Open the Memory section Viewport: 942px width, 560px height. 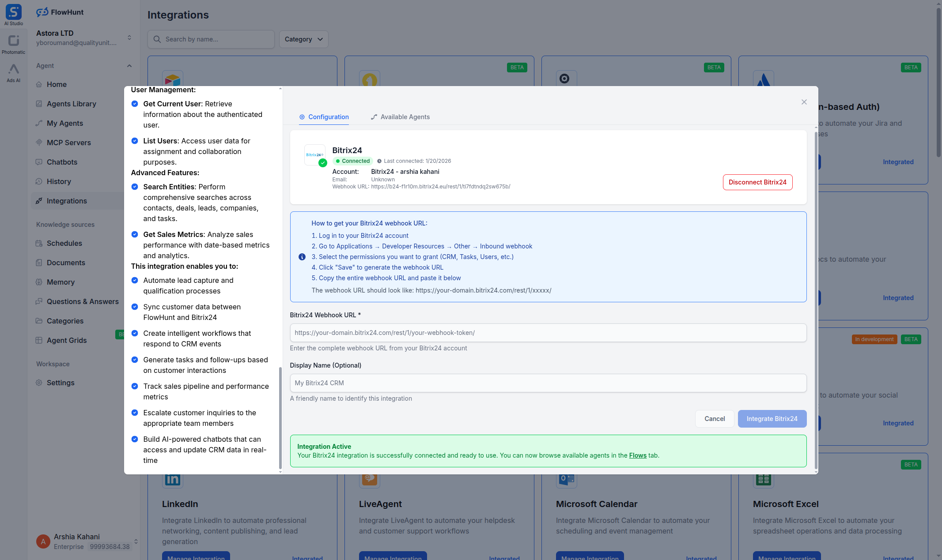61,282
